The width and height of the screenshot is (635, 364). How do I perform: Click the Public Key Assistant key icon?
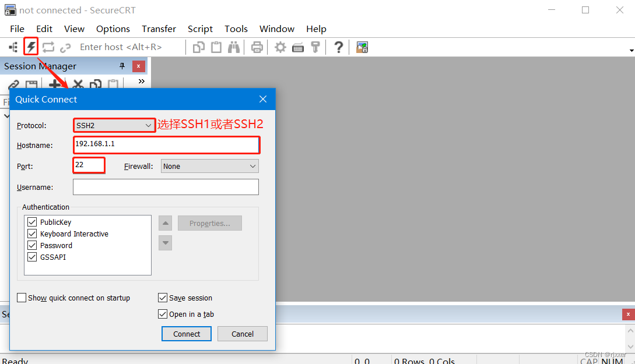pyautogui.click(x=315, y=47)
